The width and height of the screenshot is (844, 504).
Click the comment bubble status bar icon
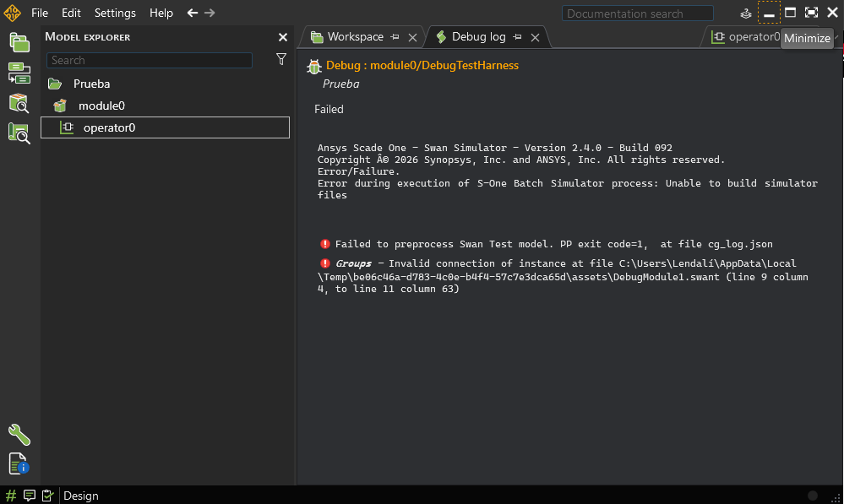[x=30, y=496]
